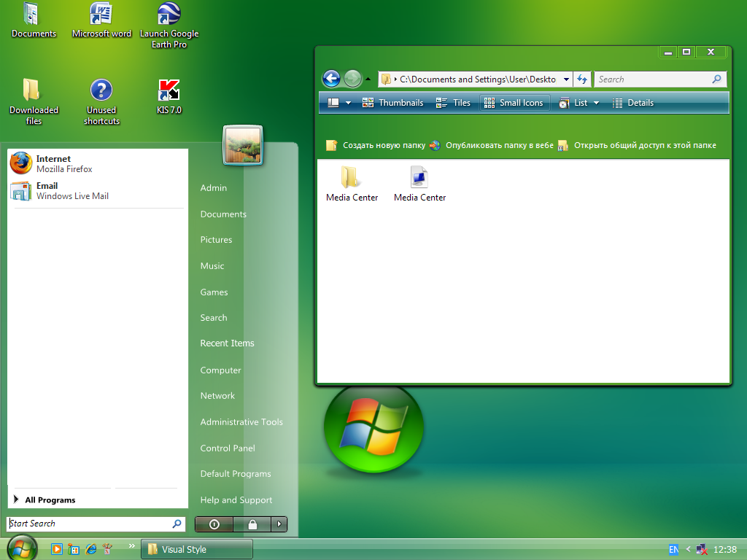The image size is (747, 560).
Task: Launch media player from Quick Launch
Action: [57, 549]
